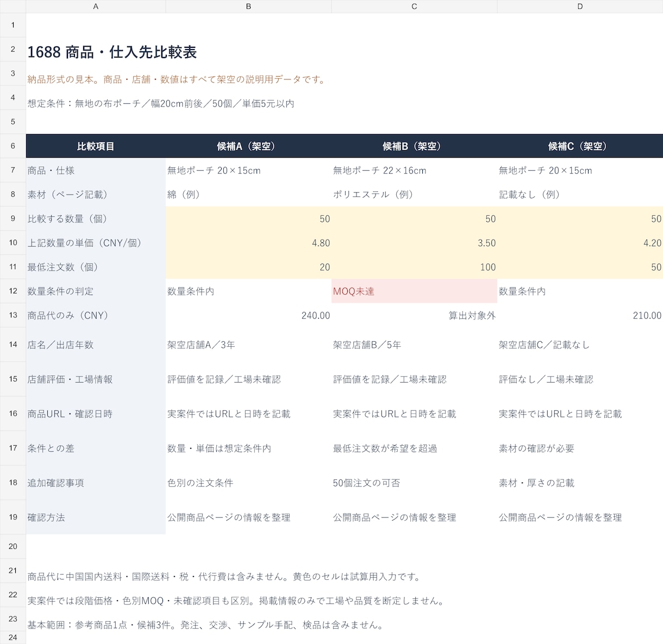Select the '店舗評価・工場情報' label
The width and height of the screenshot is (663, 644).
96,379
